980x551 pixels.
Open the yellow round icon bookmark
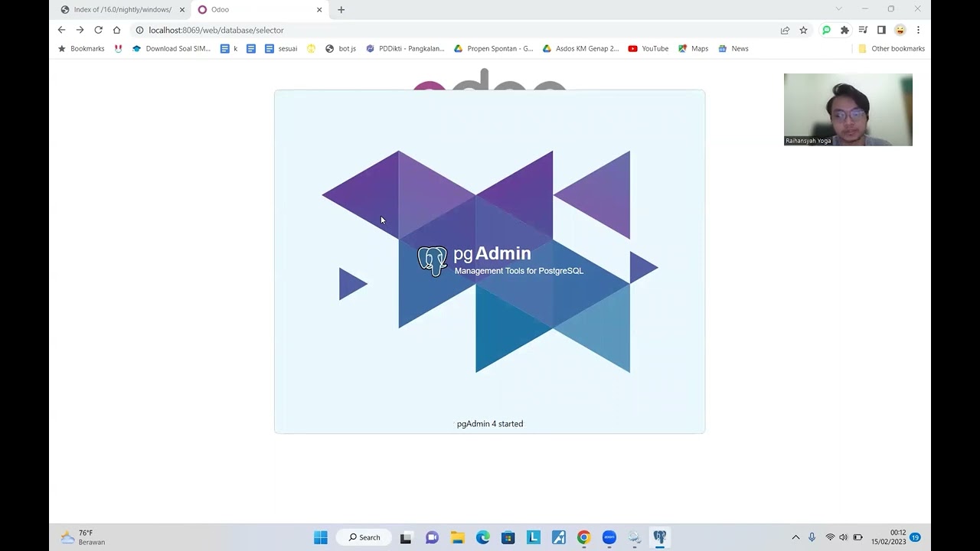coord(311,48)
